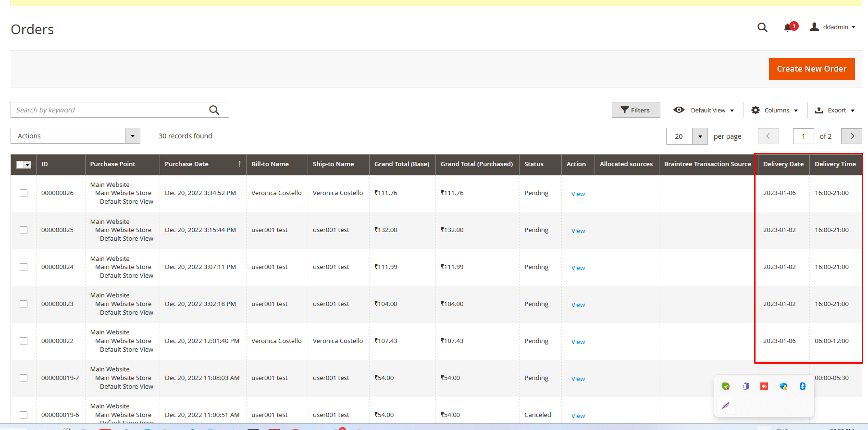Open the ddadmin account menu
This screenshot has height=430, width=868.
click(833, 27)
